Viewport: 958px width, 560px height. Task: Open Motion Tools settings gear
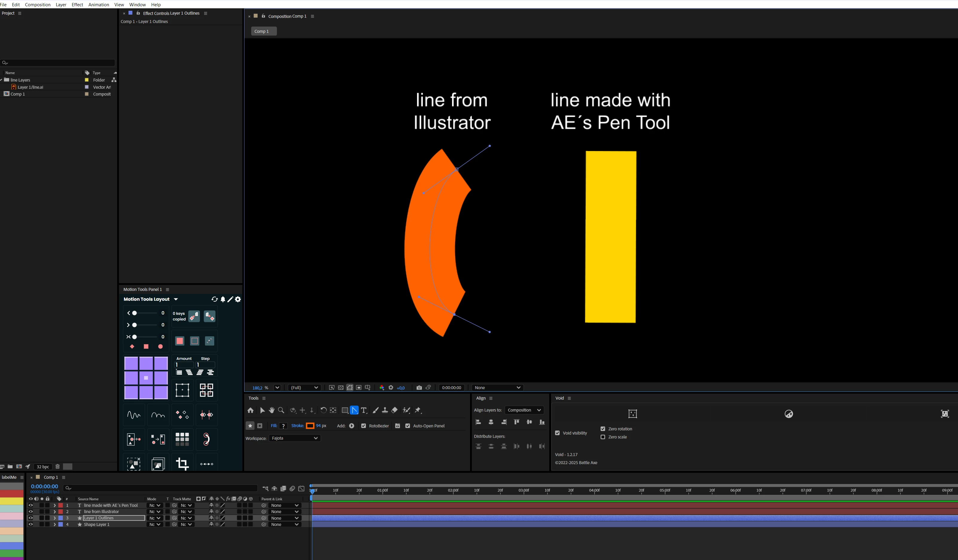pyautogui.click(x=238, y=299)
